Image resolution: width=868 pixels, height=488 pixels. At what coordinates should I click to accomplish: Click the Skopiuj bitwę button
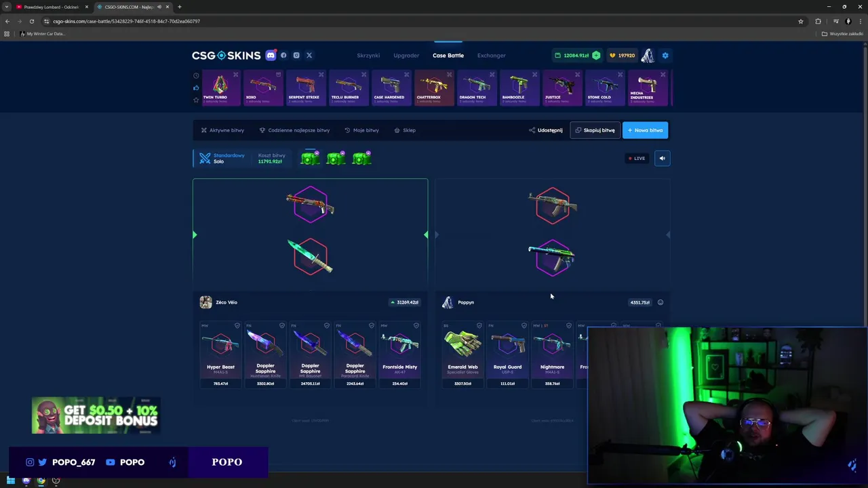tap(595, 130)
